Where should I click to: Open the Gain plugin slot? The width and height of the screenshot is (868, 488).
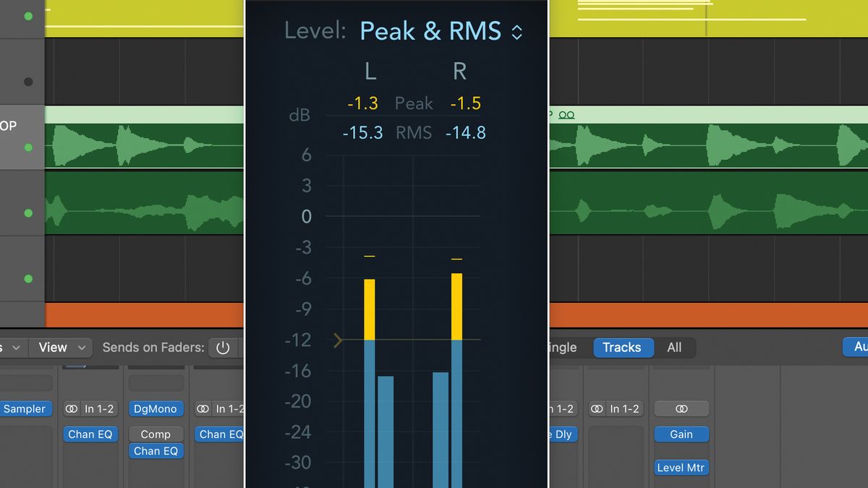tap(681, 434)
